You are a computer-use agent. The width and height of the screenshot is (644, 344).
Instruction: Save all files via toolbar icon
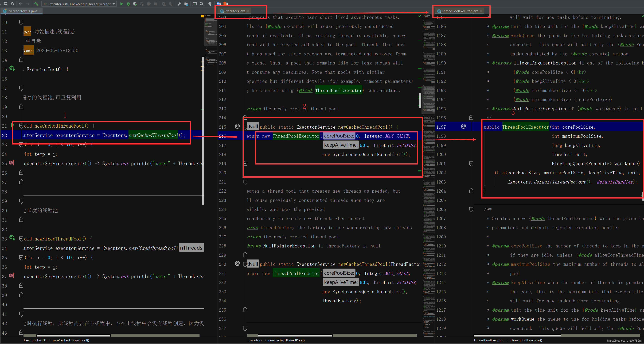pos(5,4)
